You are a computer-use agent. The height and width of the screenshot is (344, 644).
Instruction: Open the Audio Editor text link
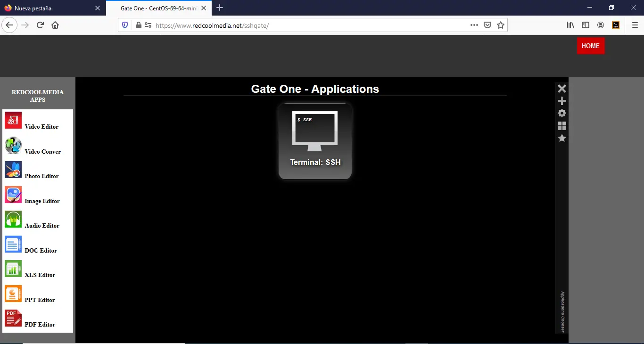[x=42, y=226]
